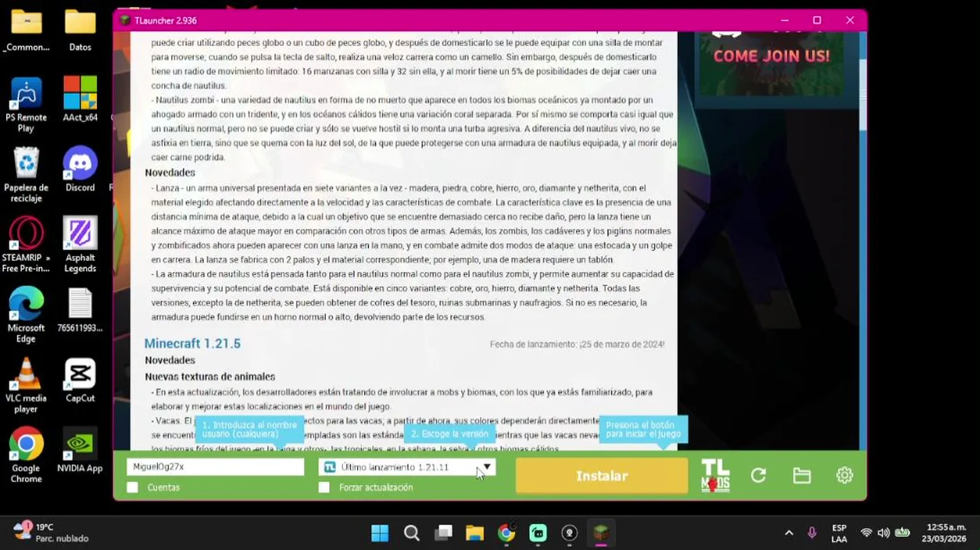Click the release date 25 de marzo text
The image size is (980, 550).
tap(577, 345)
